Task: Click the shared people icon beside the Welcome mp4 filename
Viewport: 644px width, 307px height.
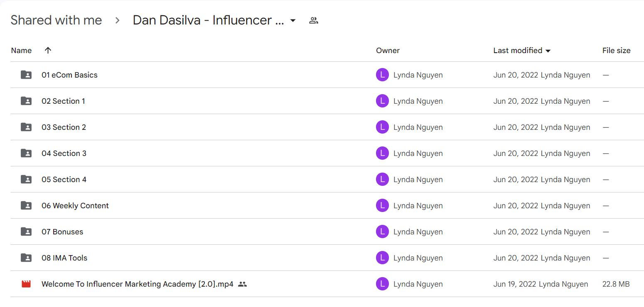Action: coord(243,284)
